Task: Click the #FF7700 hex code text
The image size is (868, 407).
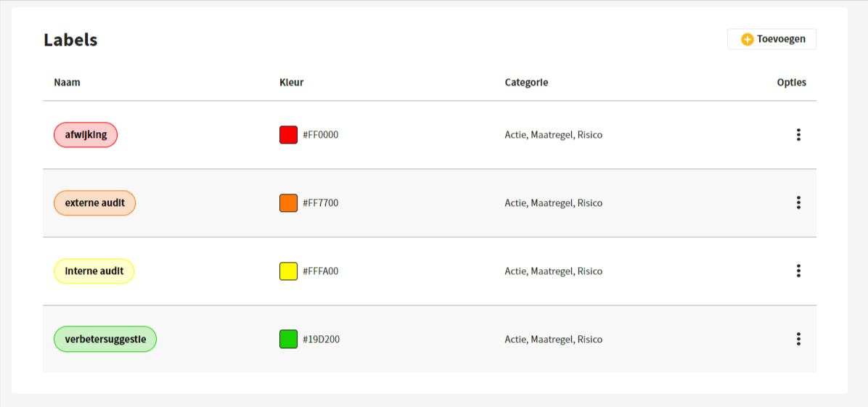Action: coord(321,202)
